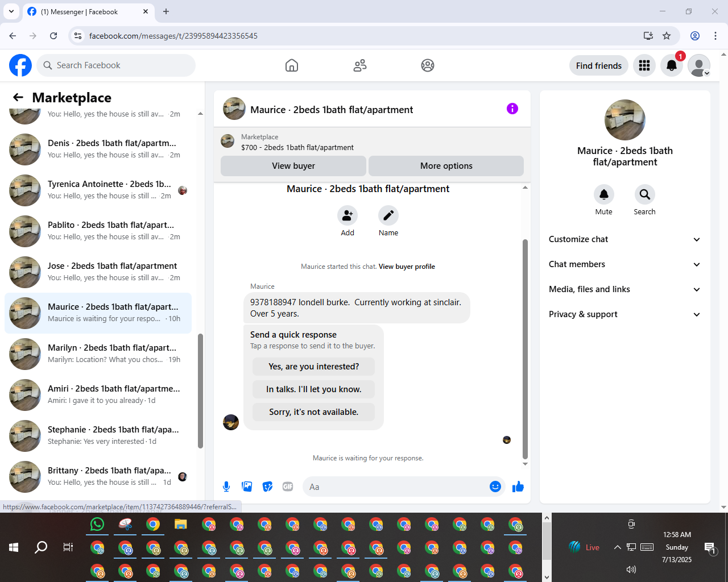Open conversation information purple icon
Image resolution: width=728 pixels, height=582 pixels.
(512, 109)
